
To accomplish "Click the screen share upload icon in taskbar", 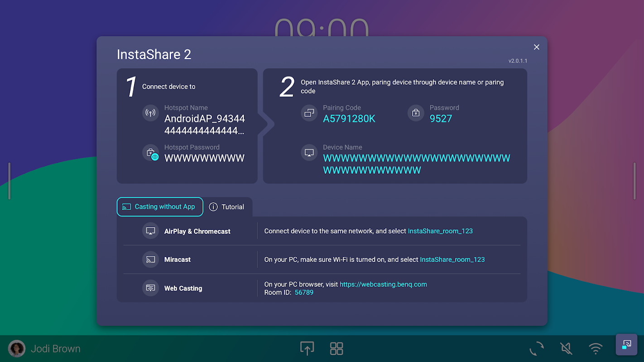I will (x=307, y=348).
